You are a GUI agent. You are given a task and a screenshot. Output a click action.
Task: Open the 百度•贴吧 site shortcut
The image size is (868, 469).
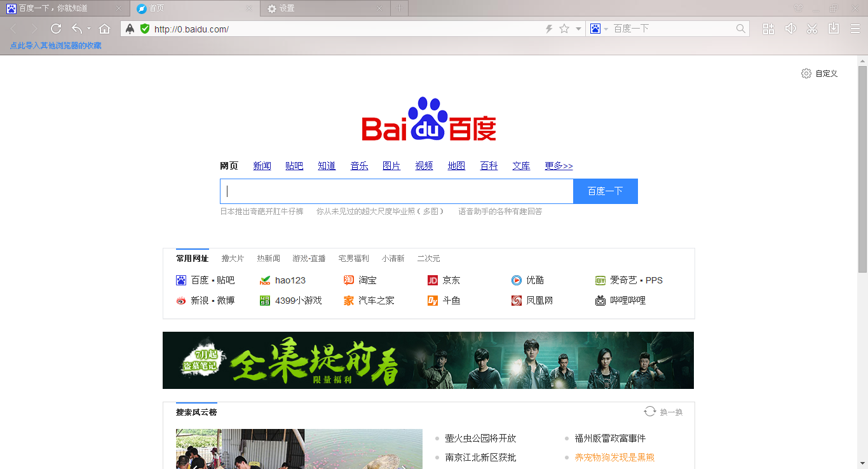pos(205,280)
